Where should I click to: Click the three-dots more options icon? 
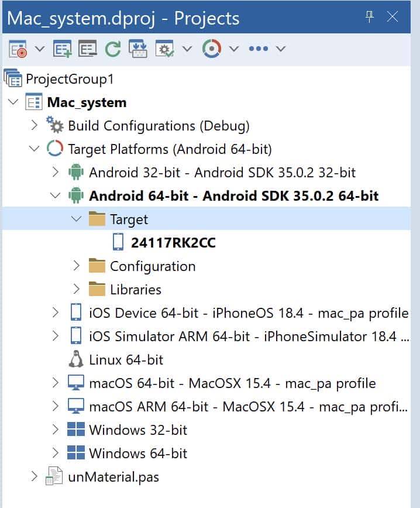click(259, 49)
